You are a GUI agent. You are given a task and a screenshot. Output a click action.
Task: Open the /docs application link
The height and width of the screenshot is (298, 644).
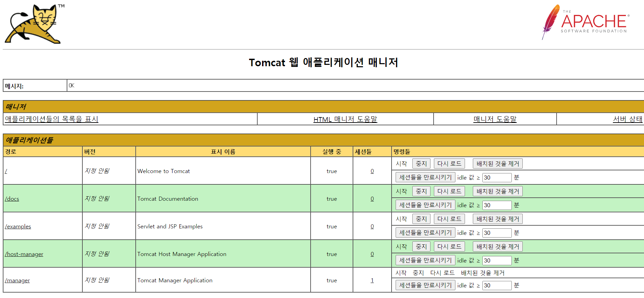click(12, 199)
